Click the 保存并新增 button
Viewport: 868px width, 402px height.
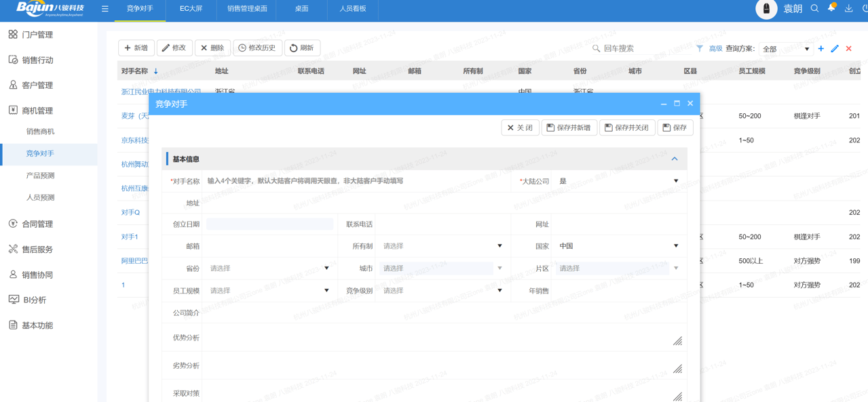(569, 127)
